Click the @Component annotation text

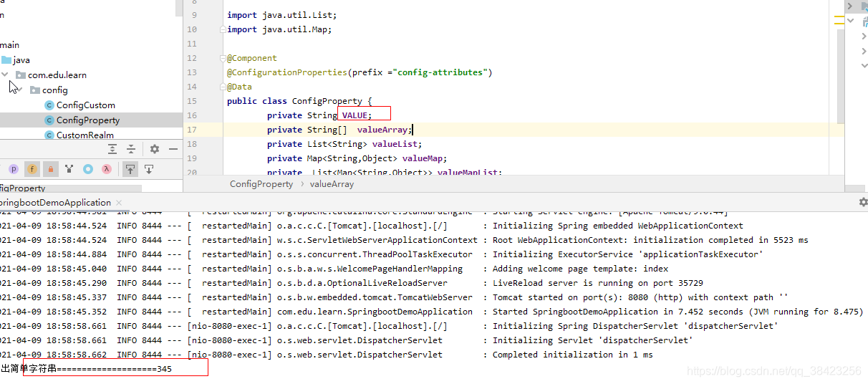tap(252, 58)
